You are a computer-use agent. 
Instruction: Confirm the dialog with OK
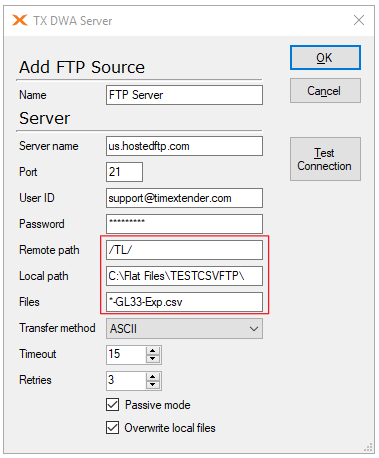point(325,58)
